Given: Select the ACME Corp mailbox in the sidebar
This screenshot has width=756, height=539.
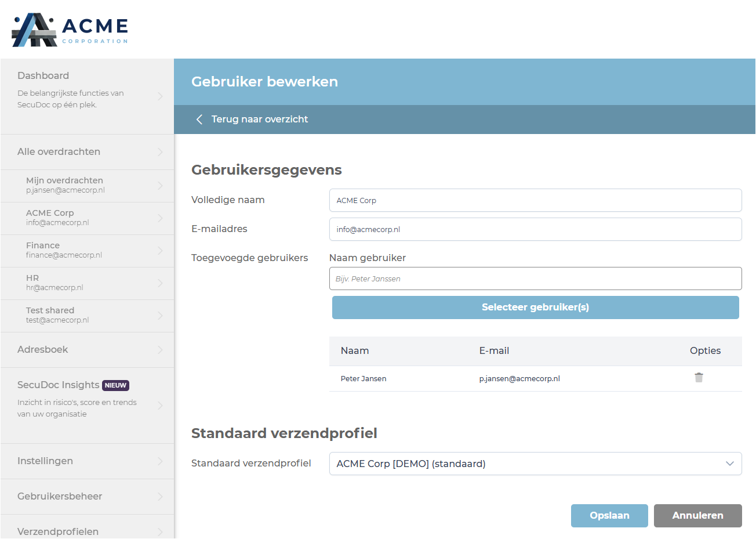Looking at the screenshot, I should click(87, 218).
